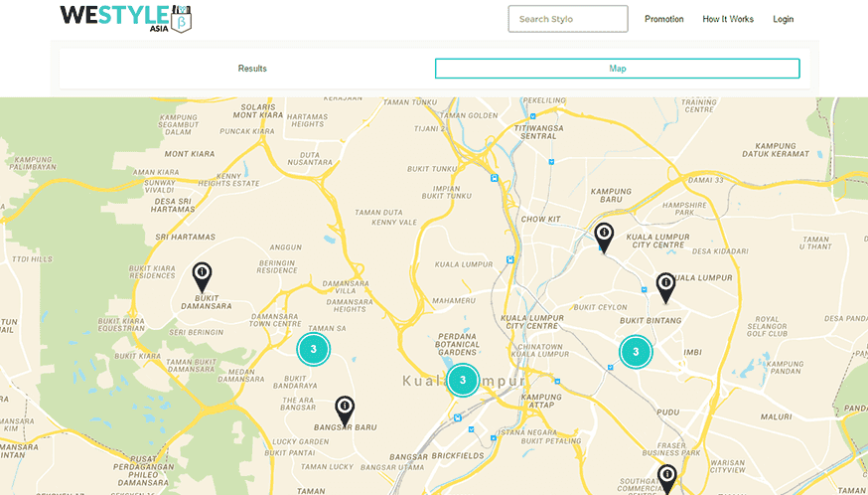Click the Login link
The width and height of the screenshot is (868, 495).
click(x=783, y=19)
